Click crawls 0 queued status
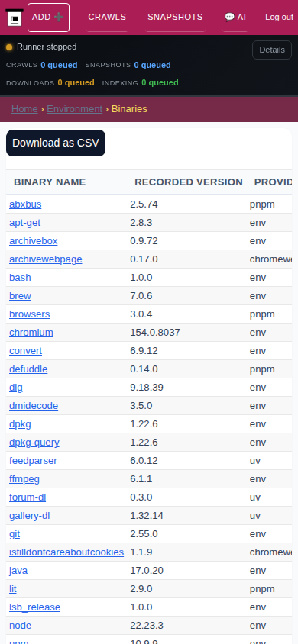This screenshot has height=644, width=298. pyautogui.click(x=41, y=65)
